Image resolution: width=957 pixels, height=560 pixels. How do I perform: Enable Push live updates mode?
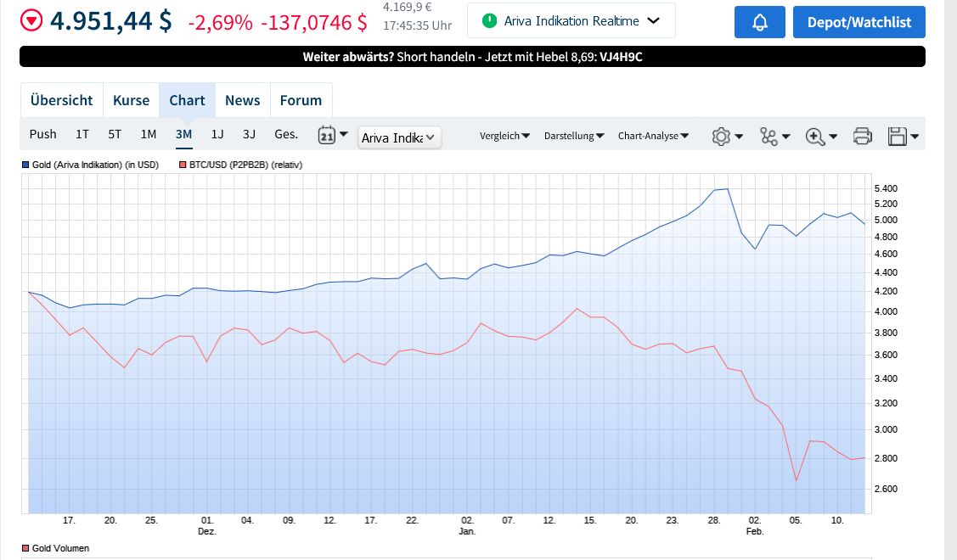coord(43,134)
